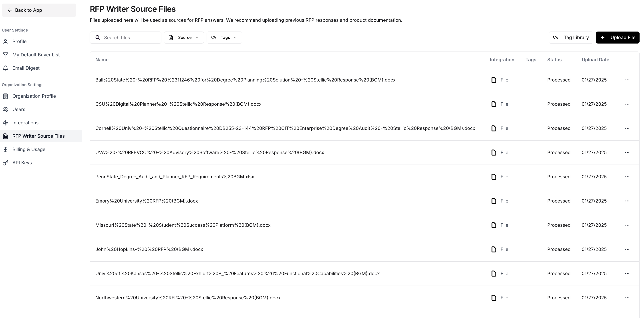Click the Billing & Usage dollar icon
The height and width of the screenshot is (318, 644).
coord(6,149)
